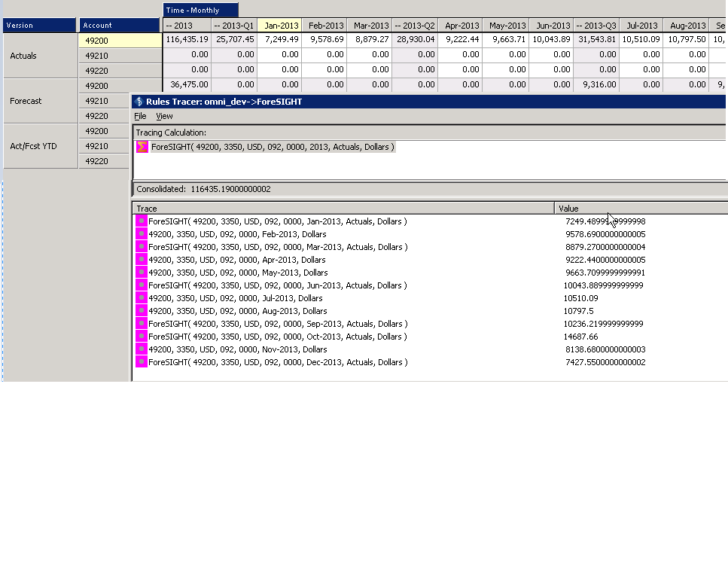The image size is (728, 576).
Task: Click the 7,249.49 cell for Jan-2013
Action: [279, 39]
